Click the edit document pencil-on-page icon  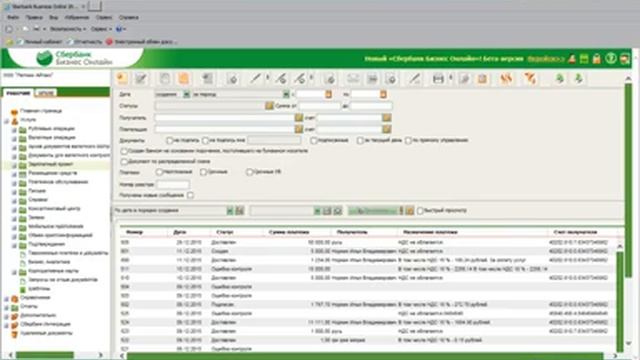(x=141, y=78)
